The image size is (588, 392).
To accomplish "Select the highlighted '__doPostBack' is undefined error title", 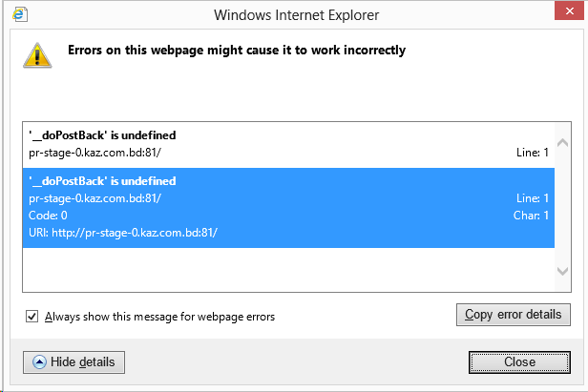I will tap(103, 181).
